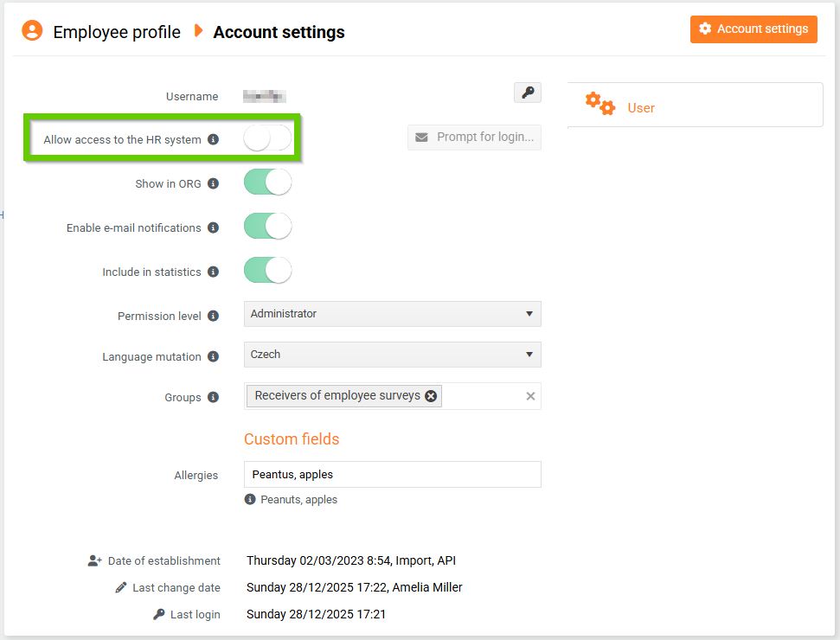Toggle Include in statistics off

267,271
